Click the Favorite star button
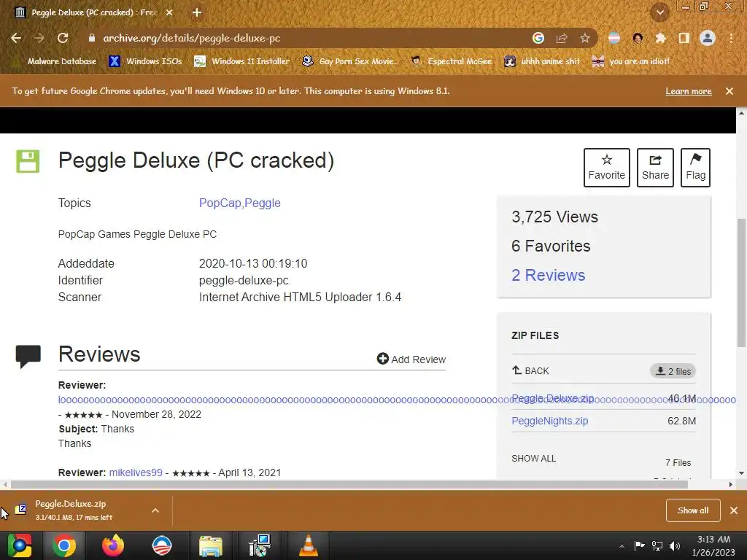The height and width of the screenshot is (560, 747). 606,168
